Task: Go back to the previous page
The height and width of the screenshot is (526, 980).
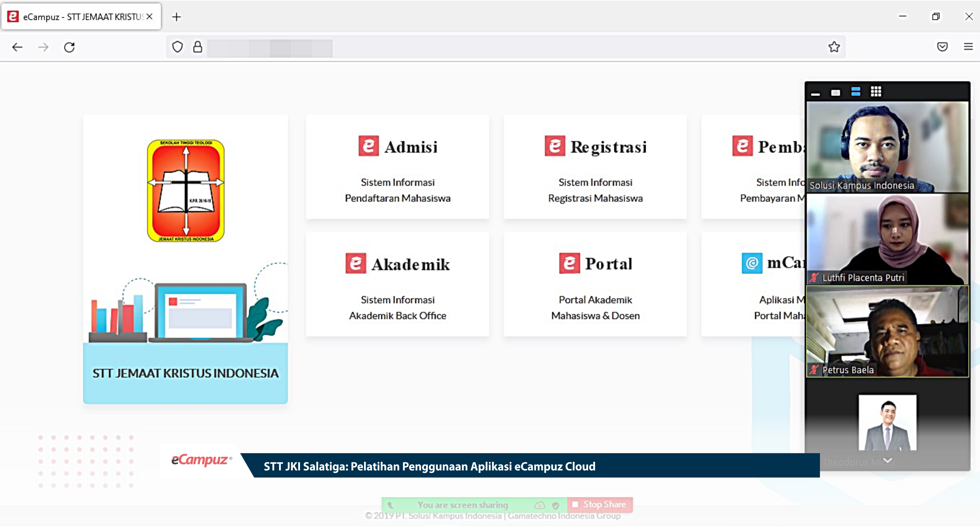Action: click(x=18, y=47)
